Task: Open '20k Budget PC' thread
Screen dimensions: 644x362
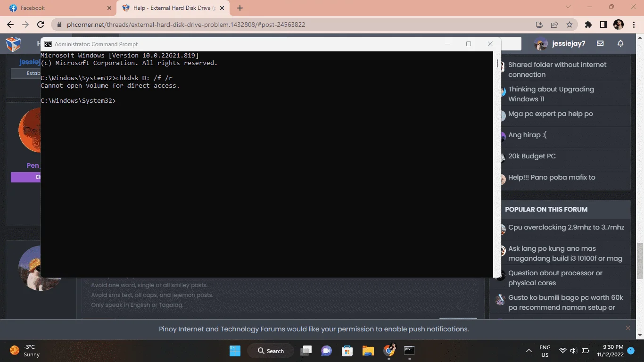Action: click(x=532, y=156)
